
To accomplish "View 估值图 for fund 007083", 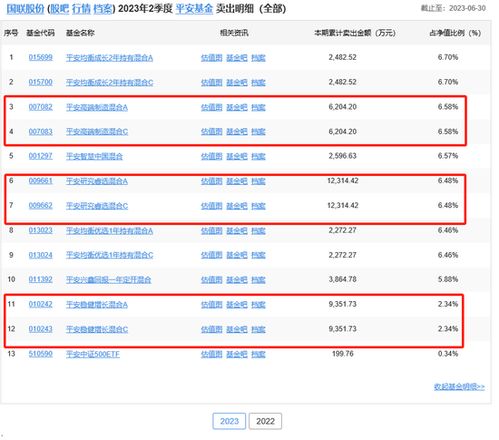I will [x=212, y=132].
